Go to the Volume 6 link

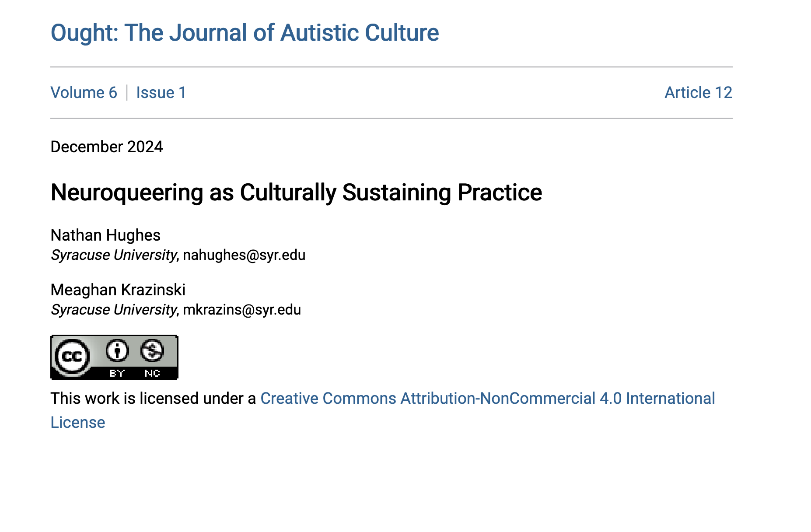tap(84, 93)
